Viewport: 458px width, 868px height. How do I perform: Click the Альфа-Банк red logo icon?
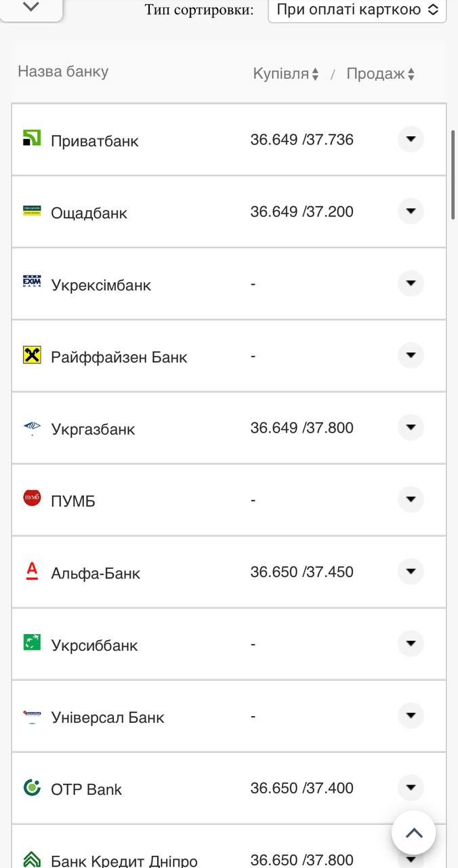pos(32,571)
